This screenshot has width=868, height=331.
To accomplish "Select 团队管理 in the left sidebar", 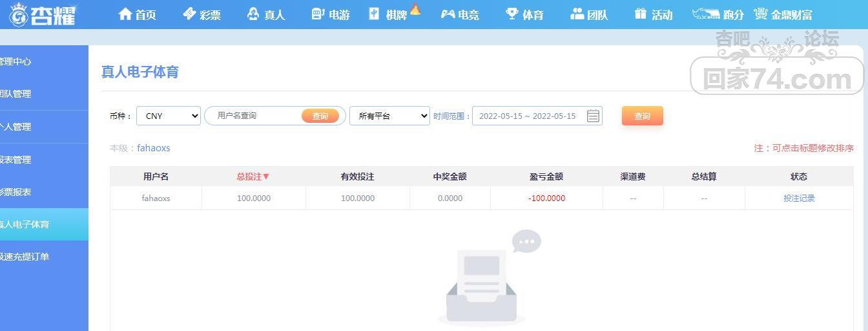I will point(15,94).
